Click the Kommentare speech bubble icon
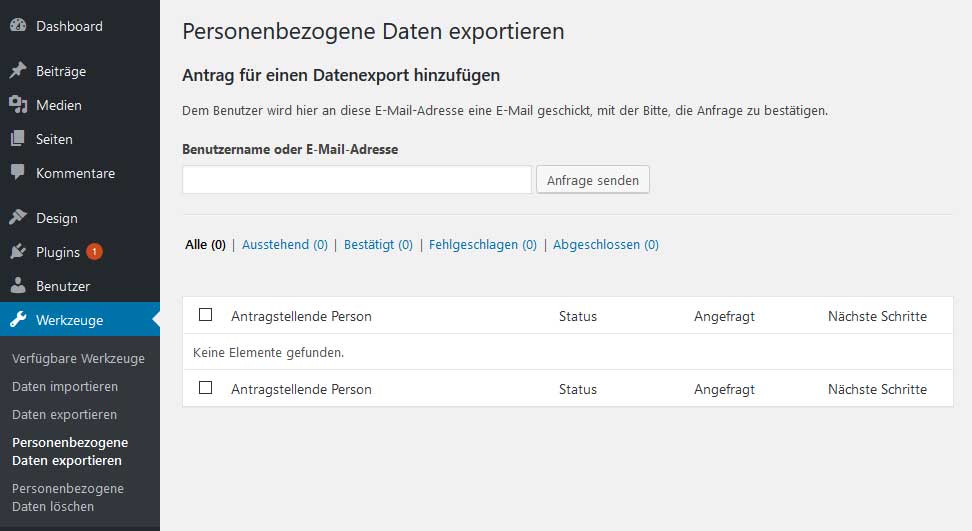The image size is (972, 531). click(18, 173)
